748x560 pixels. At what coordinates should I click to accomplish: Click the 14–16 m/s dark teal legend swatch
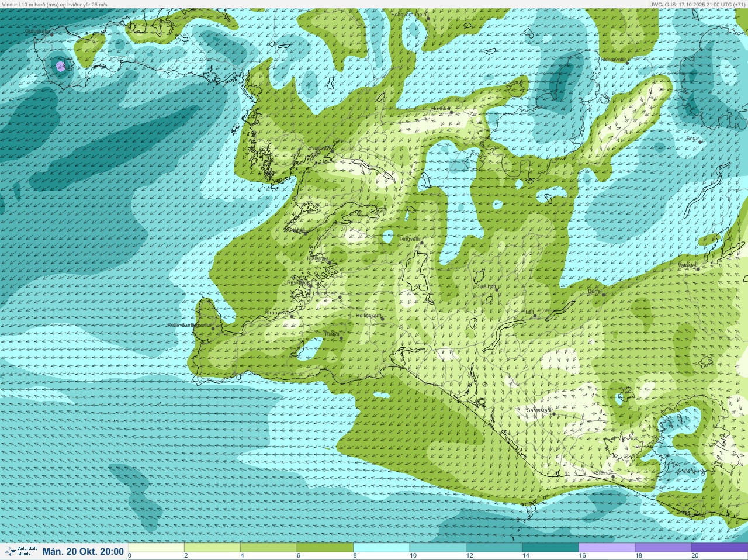(x=550, y=548)
